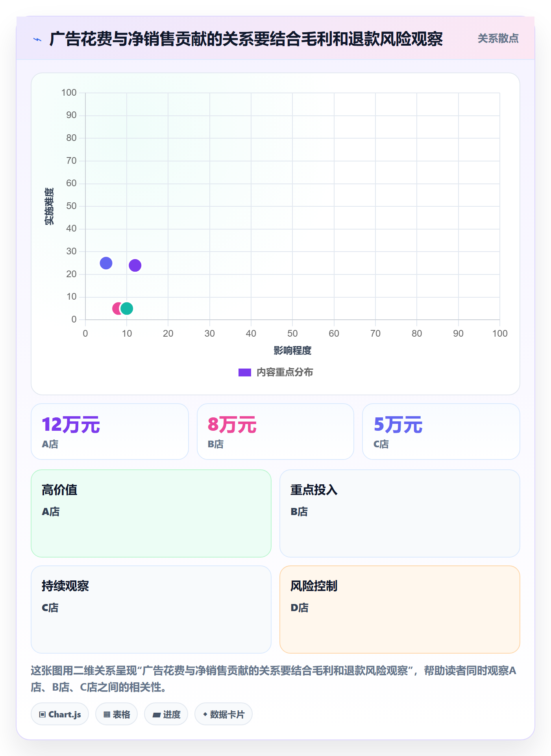Select the 5万元 C店 data card

tap(441, 432)
